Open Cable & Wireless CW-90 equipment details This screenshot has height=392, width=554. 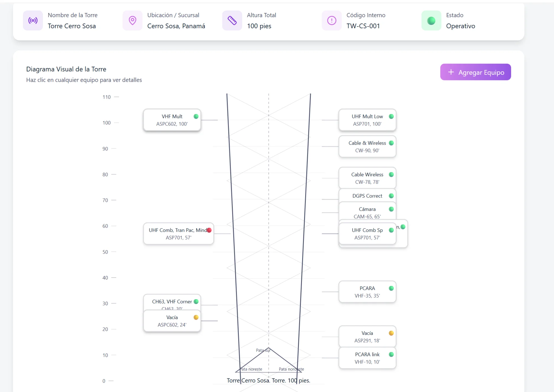[367, 147]
